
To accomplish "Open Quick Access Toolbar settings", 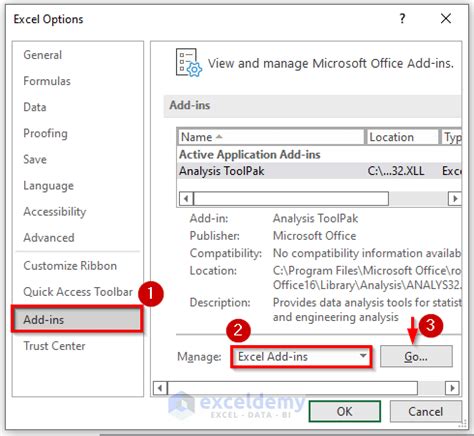I will pos(78,292).
